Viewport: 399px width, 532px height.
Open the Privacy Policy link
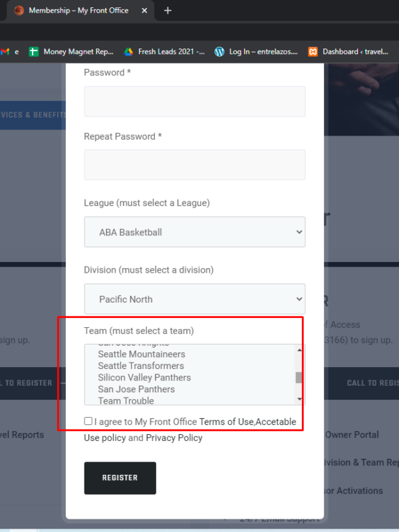[x=174, y=438]
